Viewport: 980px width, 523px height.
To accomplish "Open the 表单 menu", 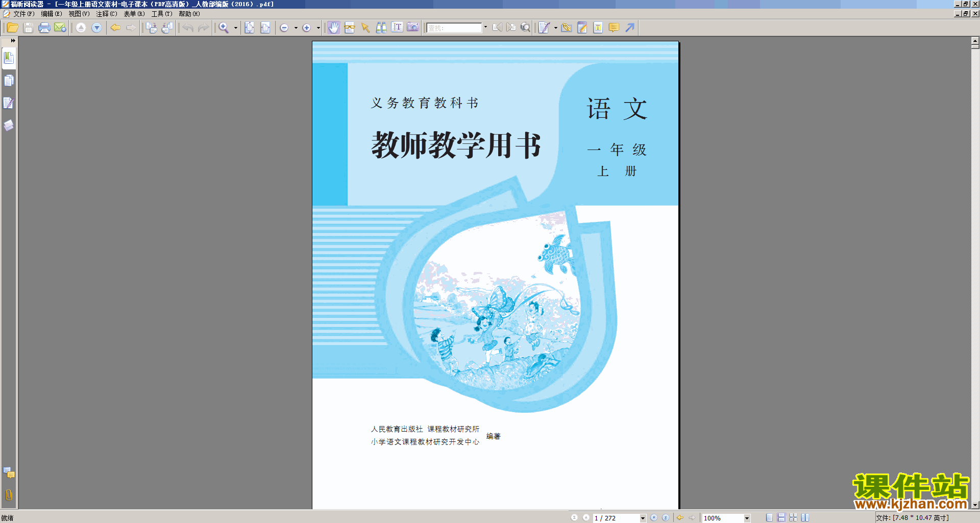I will tap(134, 14).
